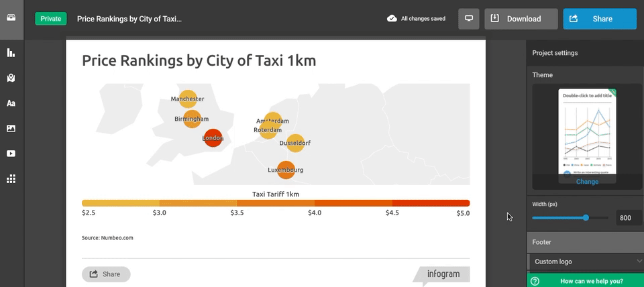Open the Add map sidebar icon
Screen dimensions: 644x287
11,78
